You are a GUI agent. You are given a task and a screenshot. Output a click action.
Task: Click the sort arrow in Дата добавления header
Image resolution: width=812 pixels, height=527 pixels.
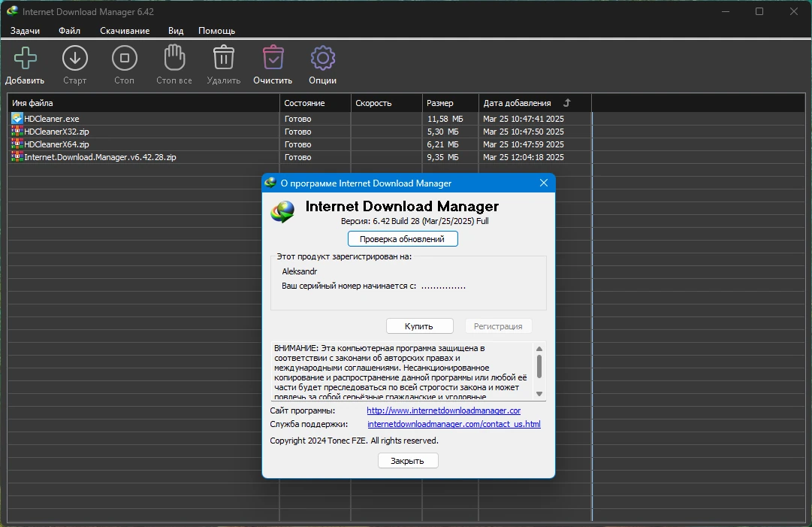(x=566, y=102)
